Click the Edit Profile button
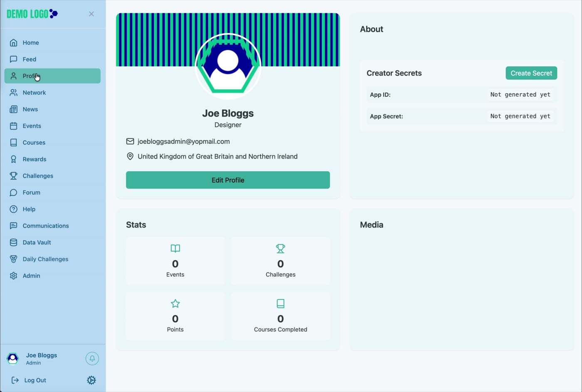The height and width of the screenshot is (392, 582). click(x=228, y=180)
